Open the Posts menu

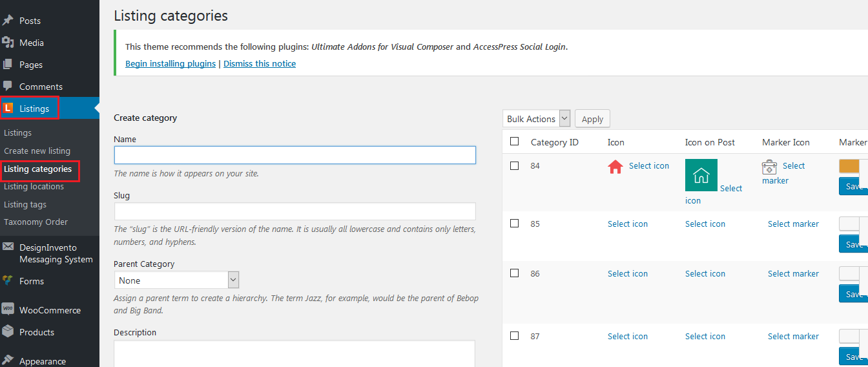[30, 21]
